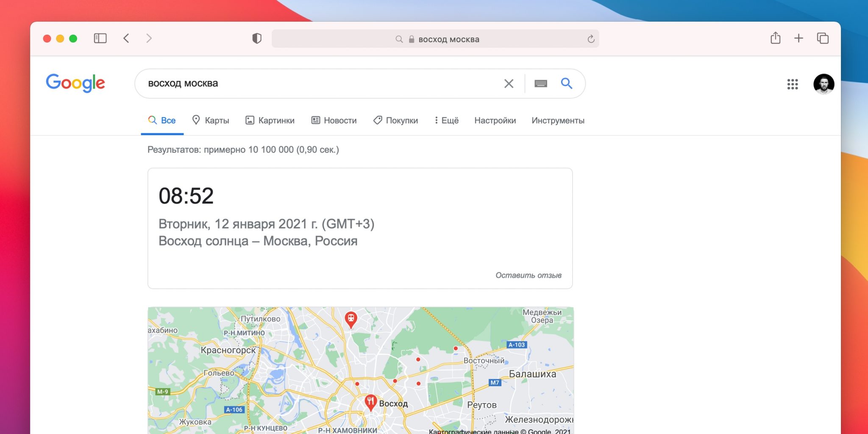Click the Красногорск label on the map
Viewport: 868px width, 434px height.
(228, 350)
